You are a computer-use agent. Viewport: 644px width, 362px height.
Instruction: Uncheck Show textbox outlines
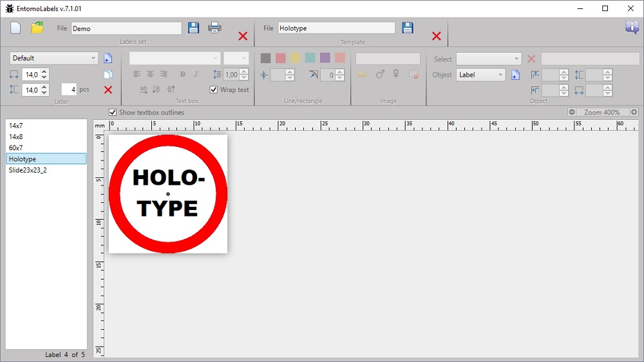click(113, 113)
